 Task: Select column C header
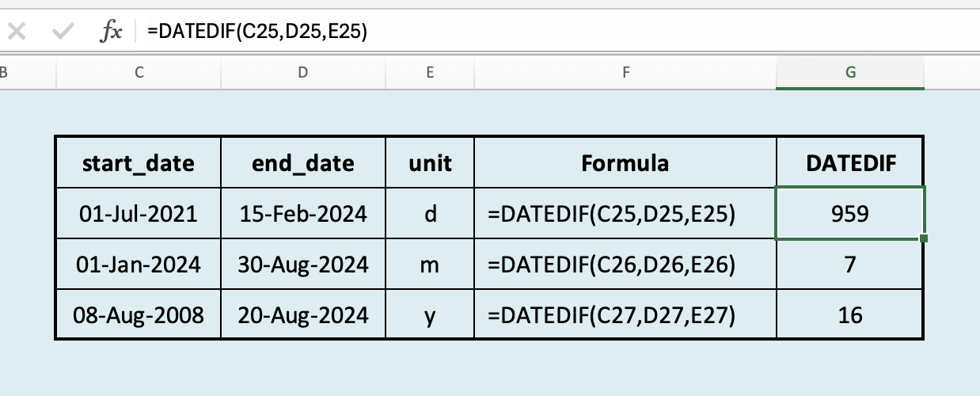coord(139,73)
